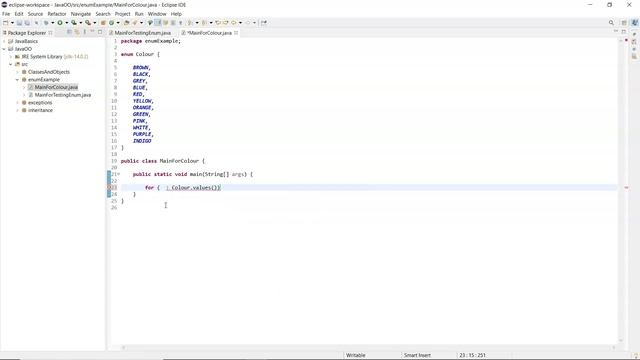The width and height of the screenshot is (640, 360).
Task: Switch to MainForColour.java editor tab
Action: coord(209,33)
